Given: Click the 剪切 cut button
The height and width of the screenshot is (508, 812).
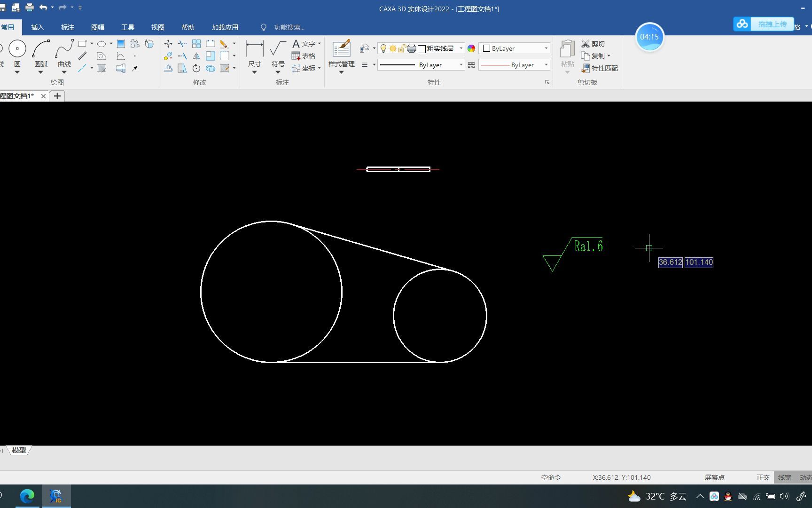Looking at the screenshot, I should click(x=593, y=44).
